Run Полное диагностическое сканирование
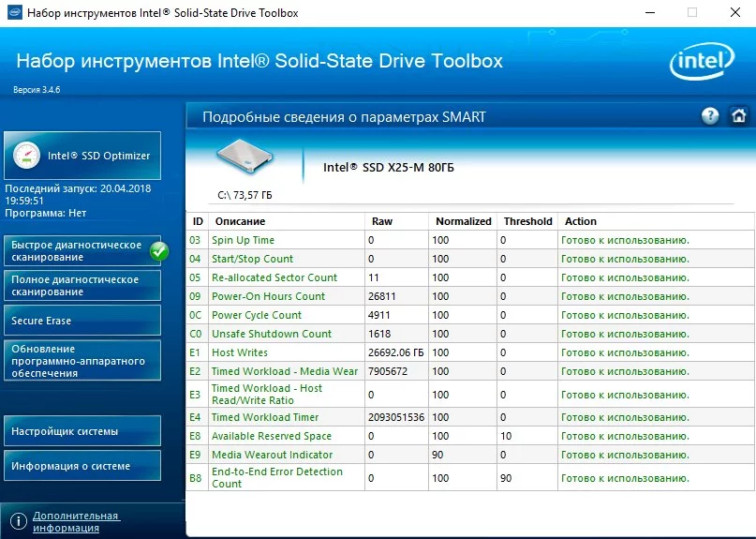Image resolution: width=756 pixels, height=539 pixels. (82, 286)
